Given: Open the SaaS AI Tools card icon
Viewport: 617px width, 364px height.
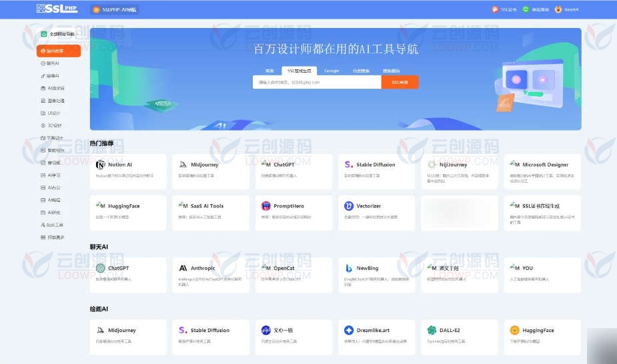Looking at the screenshot, I should point(183,205).
